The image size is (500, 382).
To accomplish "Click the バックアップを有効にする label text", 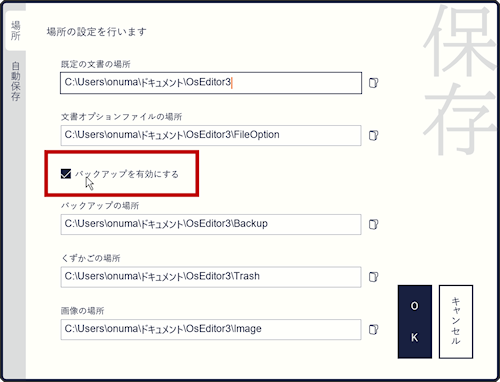I will coord(127,174).
